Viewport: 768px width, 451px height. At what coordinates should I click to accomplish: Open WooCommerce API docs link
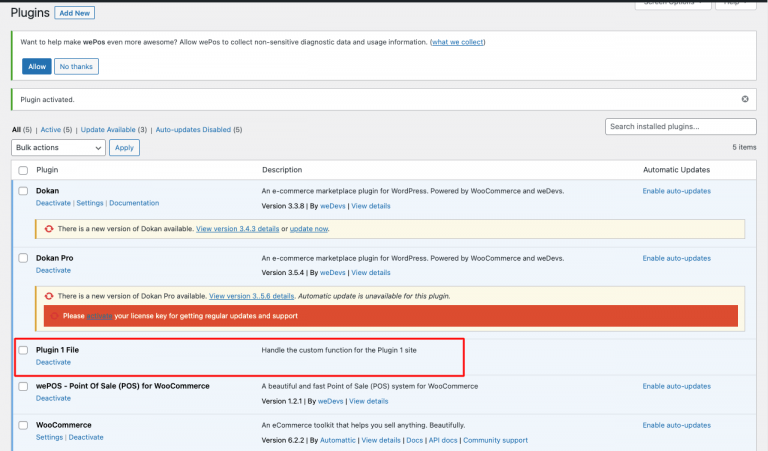click(443, 440)
